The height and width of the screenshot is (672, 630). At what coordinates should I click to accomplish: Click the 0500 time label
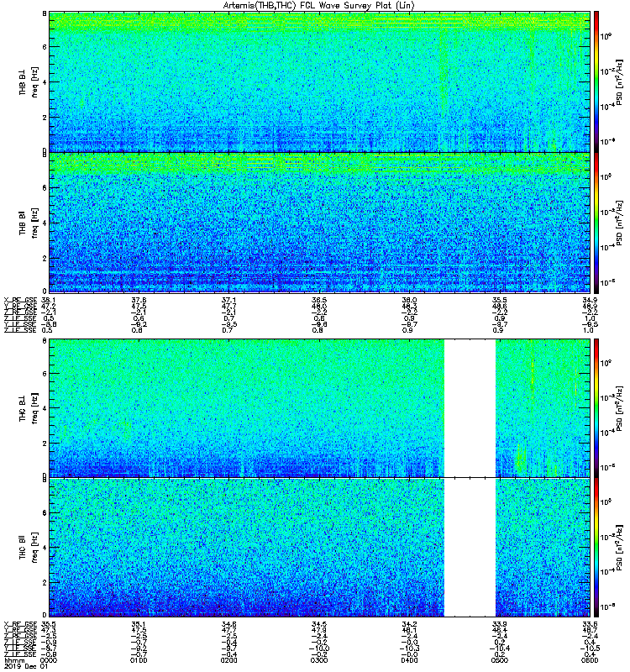click(x=499, y=660)
